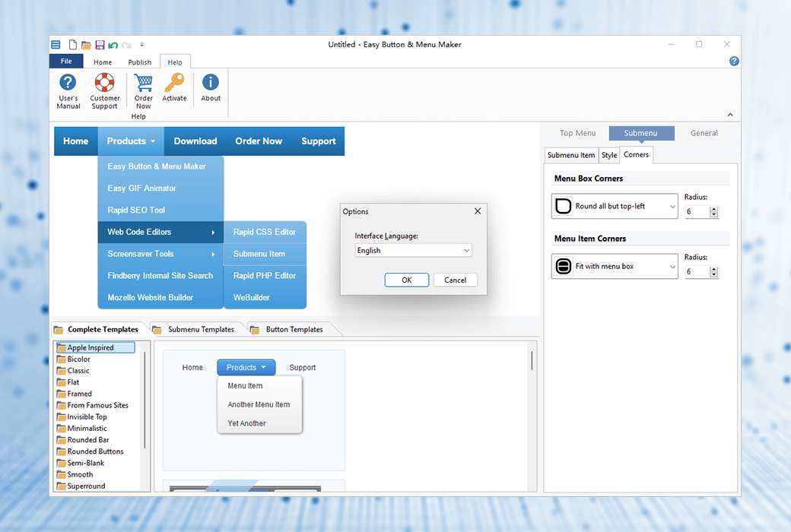This screenshot has height=532, width=791.
Task: Collapse the ribbon with the up chevron
Action: (730, 115)
